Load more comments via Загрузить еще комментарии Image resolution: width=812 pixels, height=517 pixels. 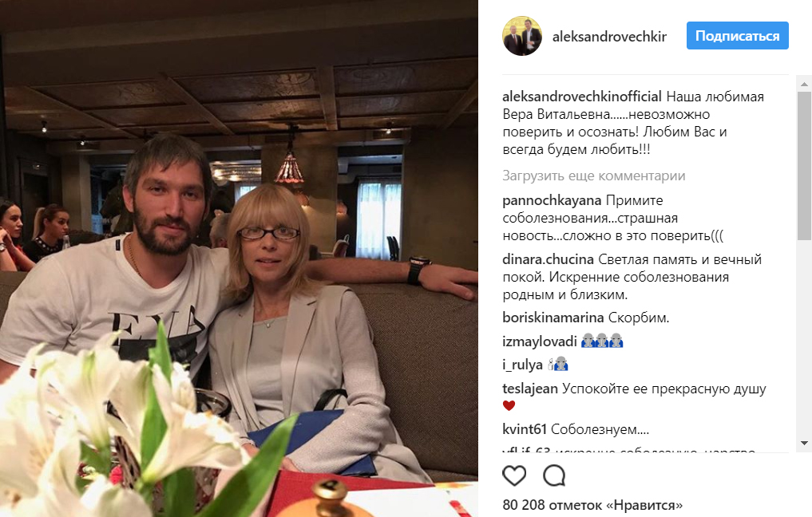[594, 176]
